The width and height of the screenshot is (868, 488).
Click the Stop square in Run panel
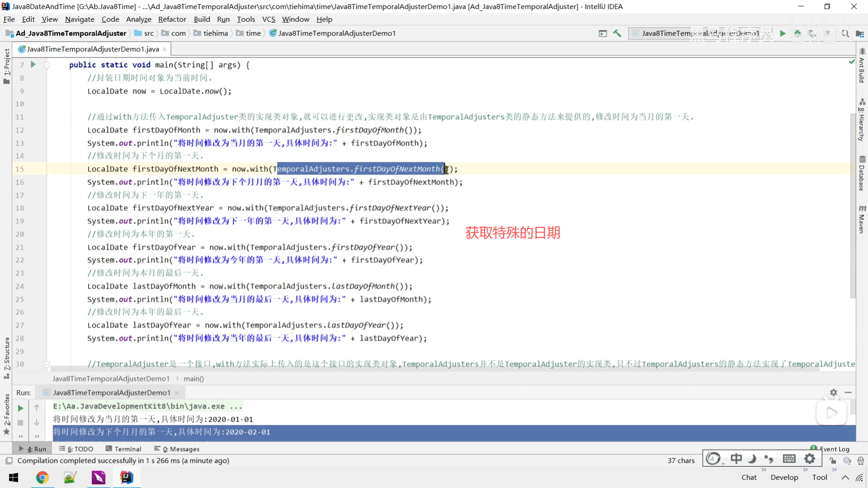click(x=20, y=422)
